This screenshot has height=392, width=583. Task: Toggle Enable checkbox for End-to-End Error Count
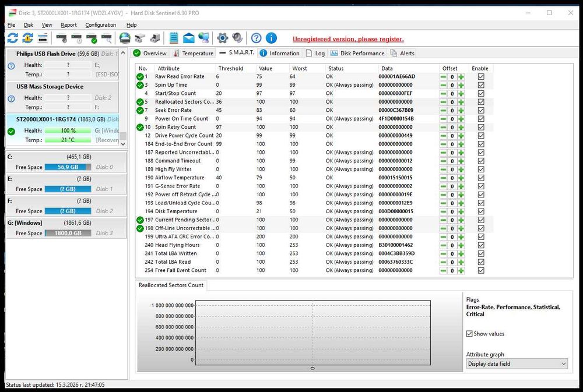(x=481, y=144)
